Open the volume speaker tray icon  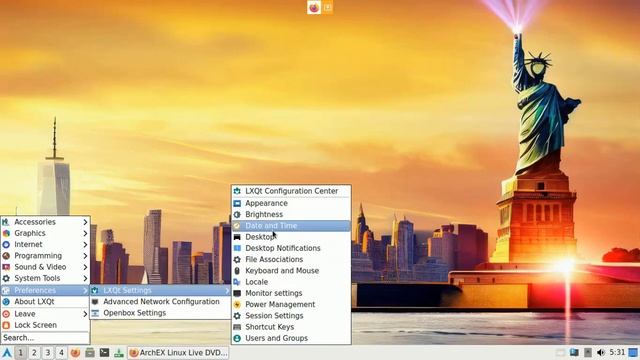tap(600, 352)
